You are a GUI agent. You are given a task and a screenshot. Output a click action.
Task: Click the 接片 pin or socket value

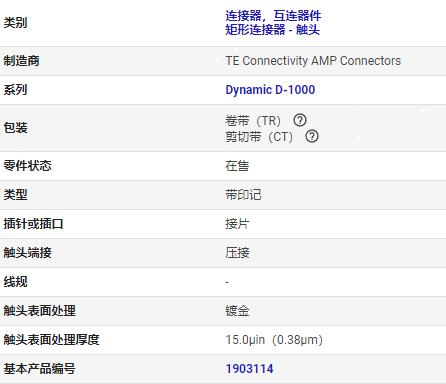point(237,224)
